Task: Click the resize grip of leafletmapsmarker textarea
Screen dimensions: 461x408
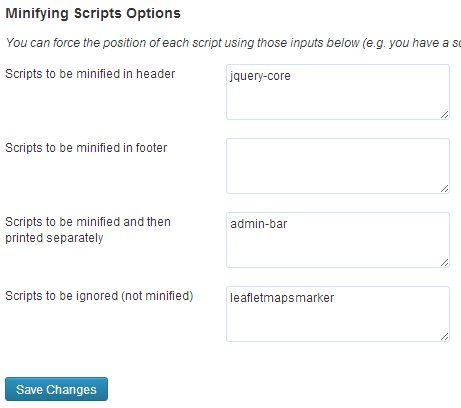Action: [x=445, y=337]
